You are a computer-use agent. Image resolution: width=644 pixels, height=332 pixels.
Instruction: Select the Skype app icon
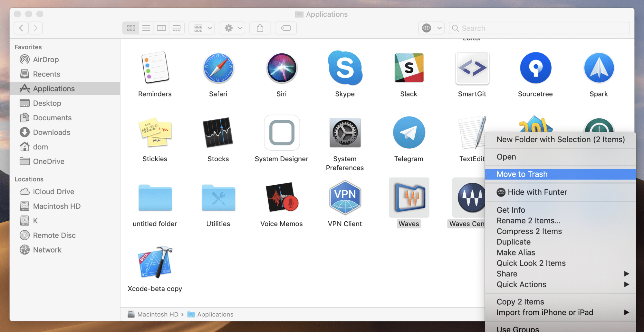coord(345,68)
